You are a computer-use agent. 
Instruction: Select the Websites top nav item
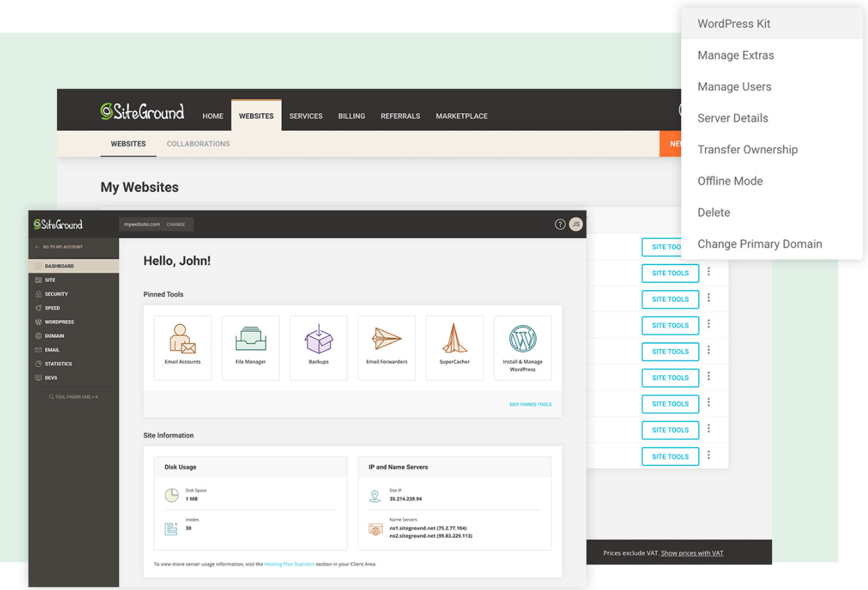point(256,116)
